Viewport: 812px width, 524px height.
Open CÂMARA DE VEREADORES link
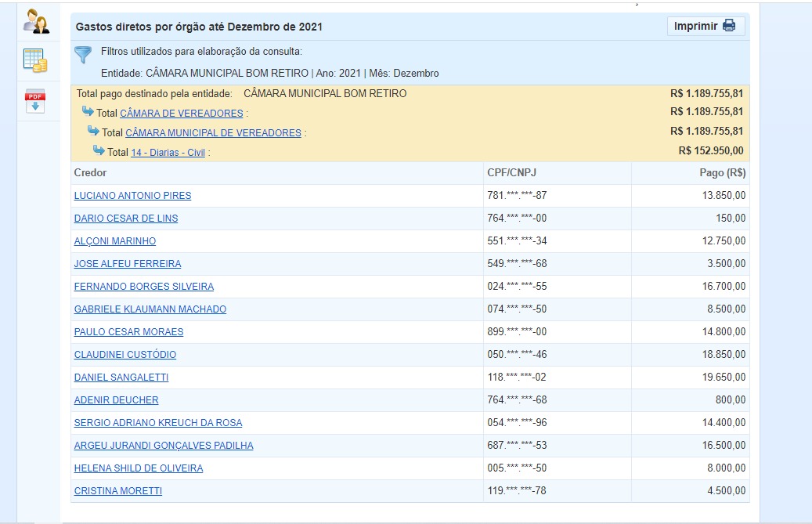(181, 114)
